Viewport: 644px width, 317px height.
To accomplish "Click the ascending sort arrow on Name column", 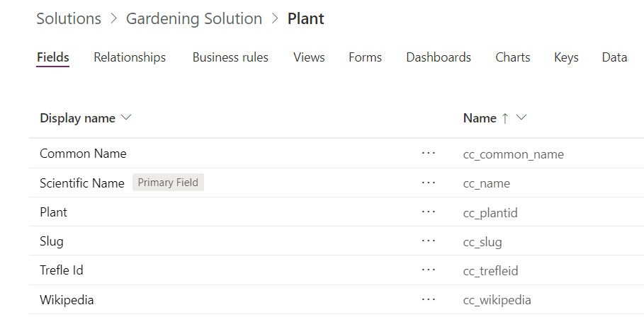I will [x=505, y=118].
